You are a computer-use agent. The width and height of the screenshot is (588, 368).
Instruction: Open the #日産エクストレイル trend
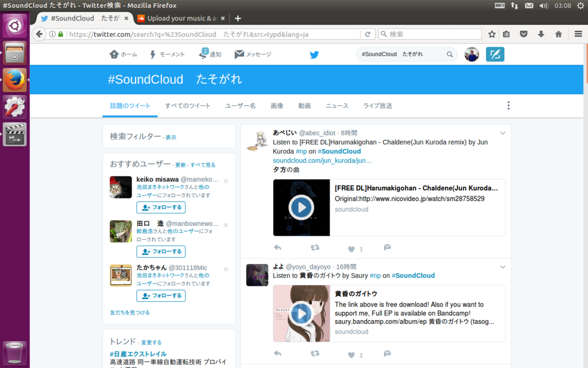138,354
